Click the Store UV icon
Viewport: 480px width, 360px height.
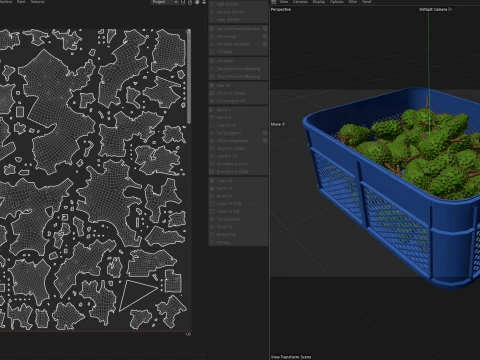(x=212, y=227)
